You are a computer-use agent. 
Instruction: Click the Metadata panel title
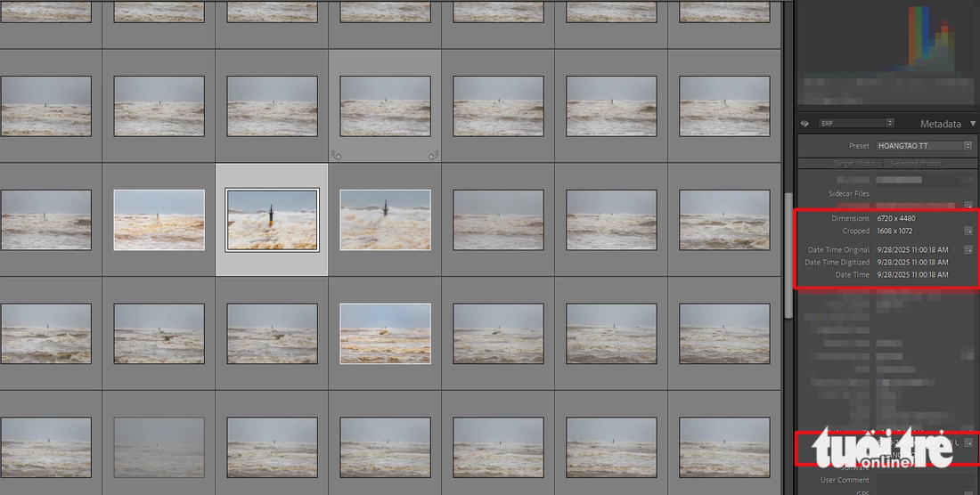click(x=940, y=124)
